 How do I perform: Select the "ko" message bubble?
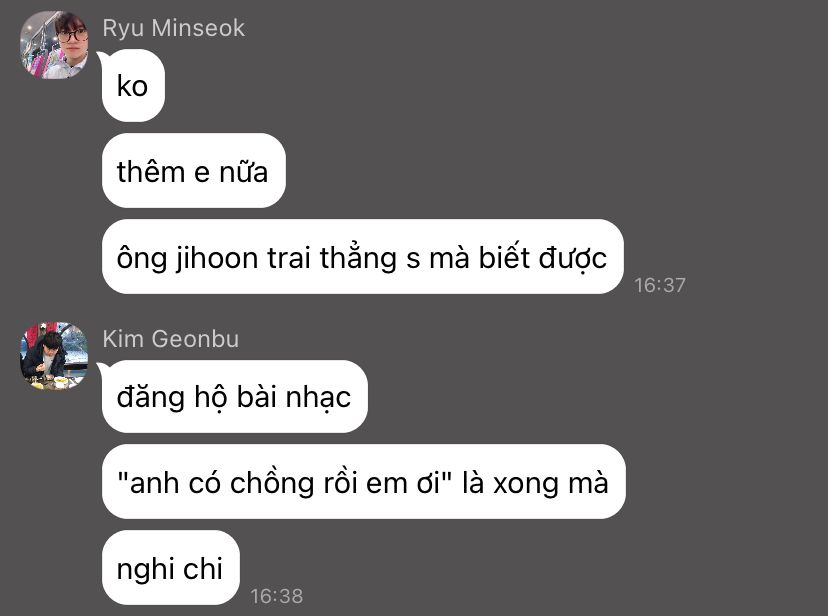[x=133, y=86]
